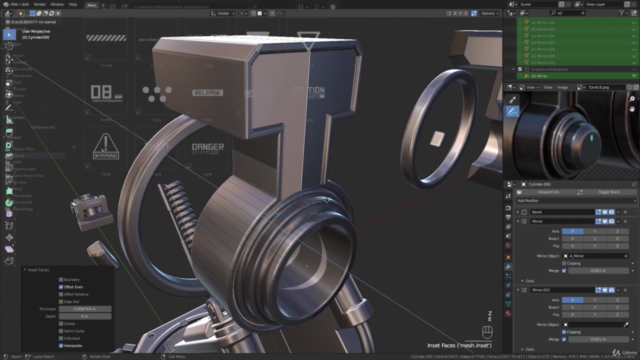Open the Tool settings tab in Properties
The width and height of the screenshot is (640, 360).
pos(508,196)
